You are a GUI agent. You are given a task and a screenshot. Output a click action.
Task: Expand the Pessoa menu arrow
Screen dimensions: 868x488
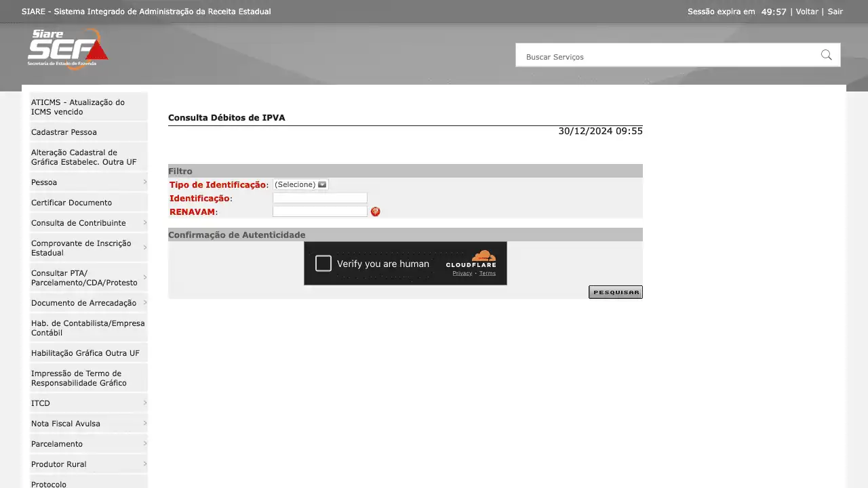[x=145, y=182]
